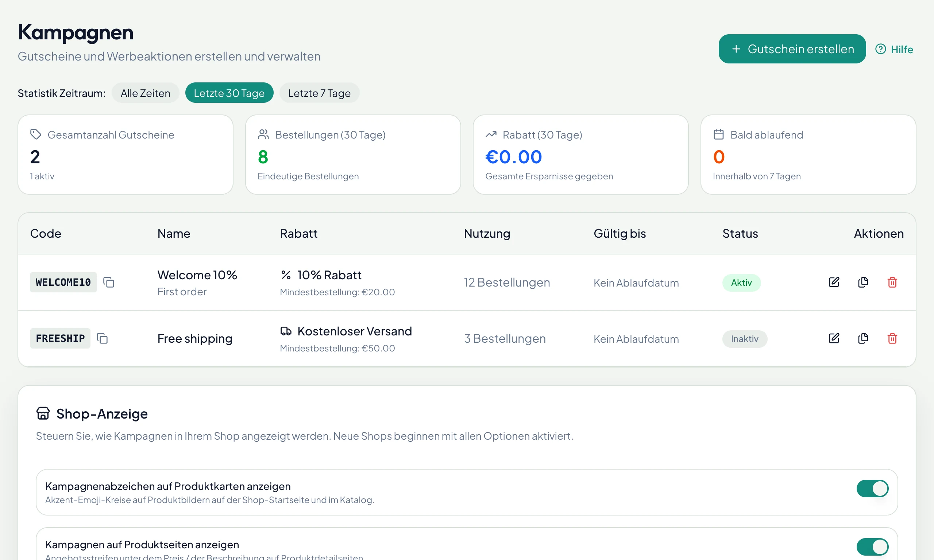
Task: Click the Hilfe question mark icon
Action: [880, 49]
